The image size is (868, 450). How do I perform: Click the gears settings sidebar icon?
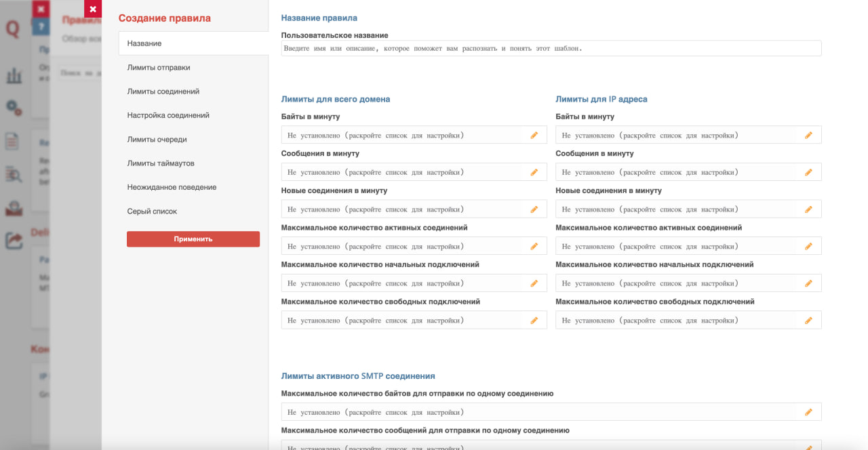tap(14, 108)
